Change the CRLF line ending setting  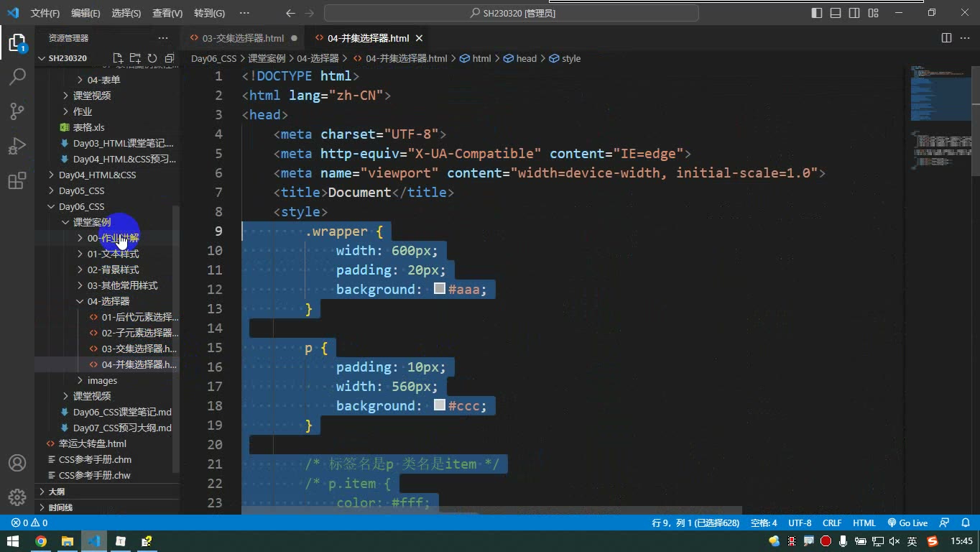coord(832,523)
